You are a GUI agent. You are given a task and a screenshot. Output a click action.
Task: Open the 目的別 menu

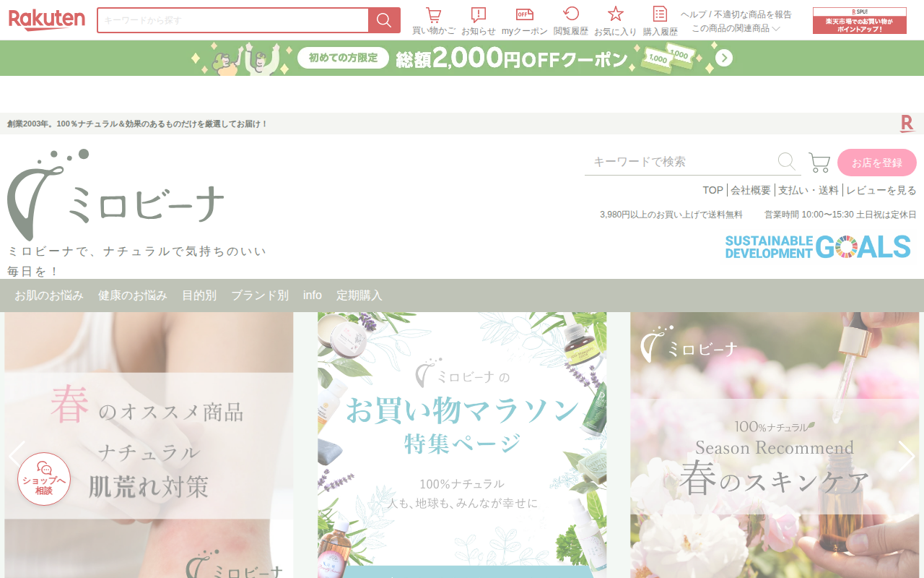tap(199, 296)
